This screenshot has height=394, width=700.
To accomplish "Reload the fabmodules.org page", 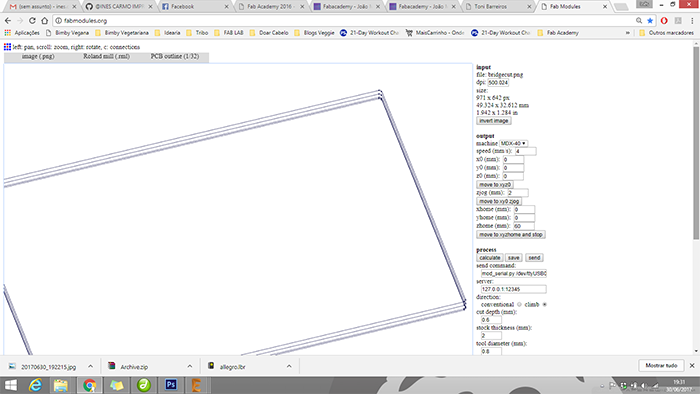I will pos(32,21).
